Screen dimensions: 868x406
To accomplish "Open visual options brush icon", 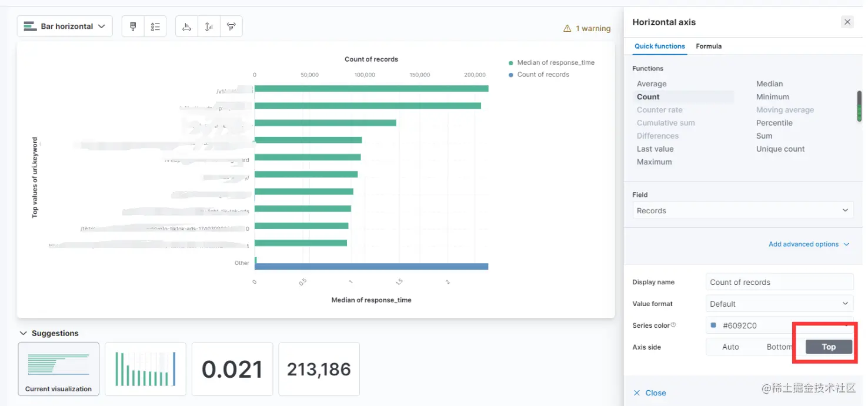I will coord(133,26).
